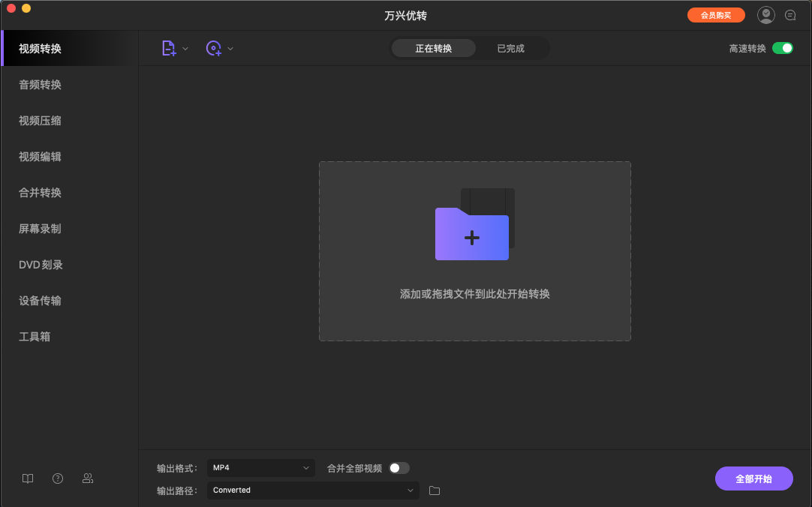This screenshot has width=812, height=507.
Task: Click the load DVD disc icon
Action: click(213, 47)
